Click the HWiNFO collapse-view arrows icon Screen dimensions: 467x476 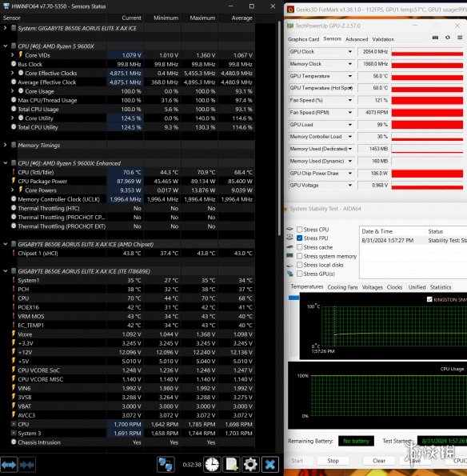point(27,465)
